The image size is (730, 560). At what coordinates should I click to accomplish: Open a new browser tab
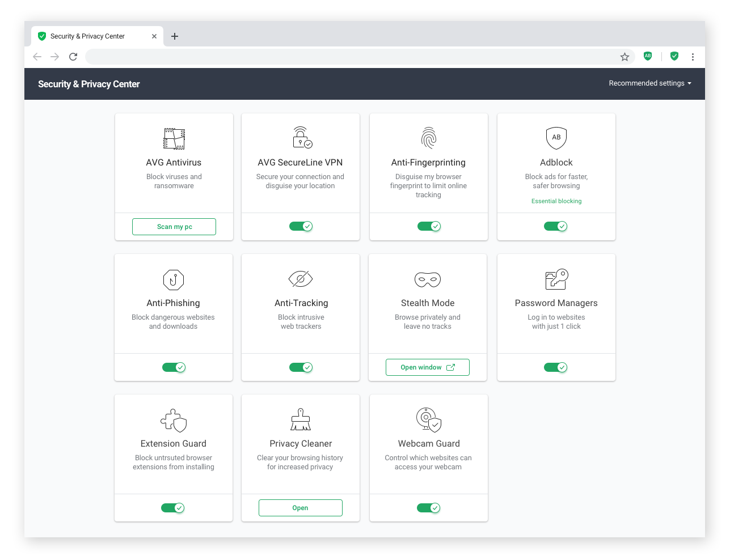175,36
